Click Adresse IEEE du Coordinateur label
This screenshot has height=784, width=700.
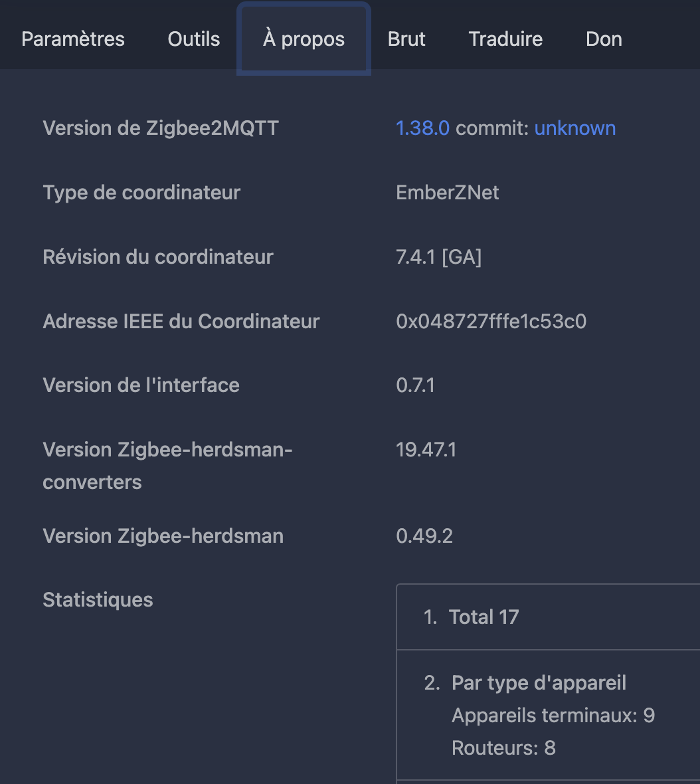click(181, 322)
